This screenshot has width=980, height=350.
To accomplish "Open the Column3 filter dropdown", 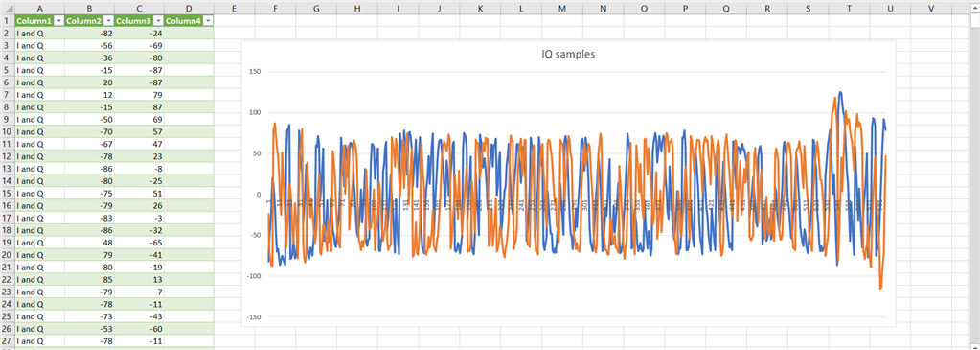I will (x=159, y=21).
